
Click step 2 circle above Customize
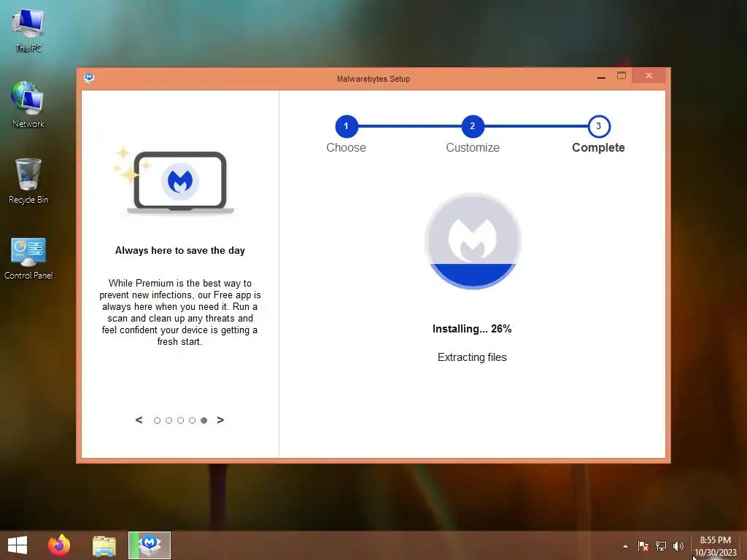[473, 126]
